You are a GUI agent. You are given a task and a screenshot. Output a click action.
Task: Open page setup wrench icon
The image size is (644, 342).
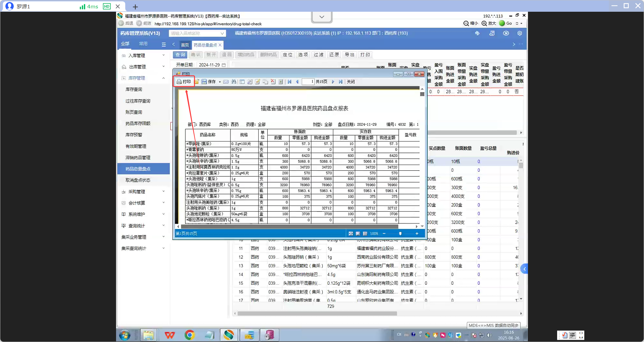[250, 81]
